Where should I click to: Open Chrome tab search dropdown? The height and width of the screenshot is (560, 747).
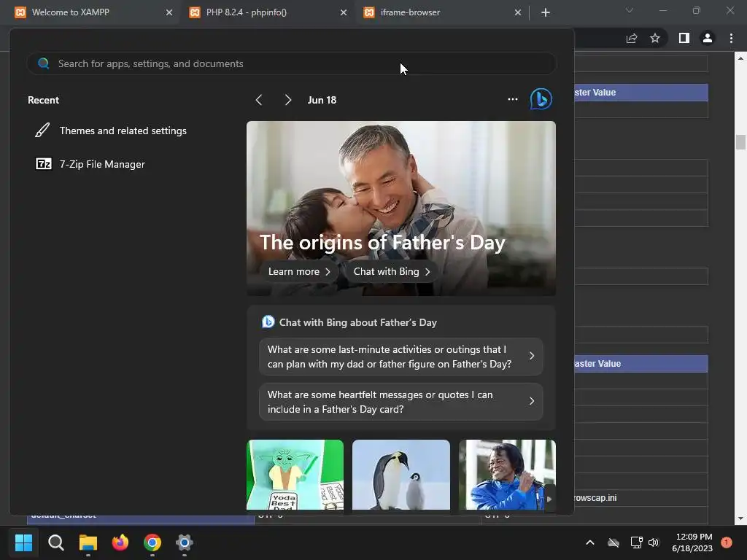[630, 10]
